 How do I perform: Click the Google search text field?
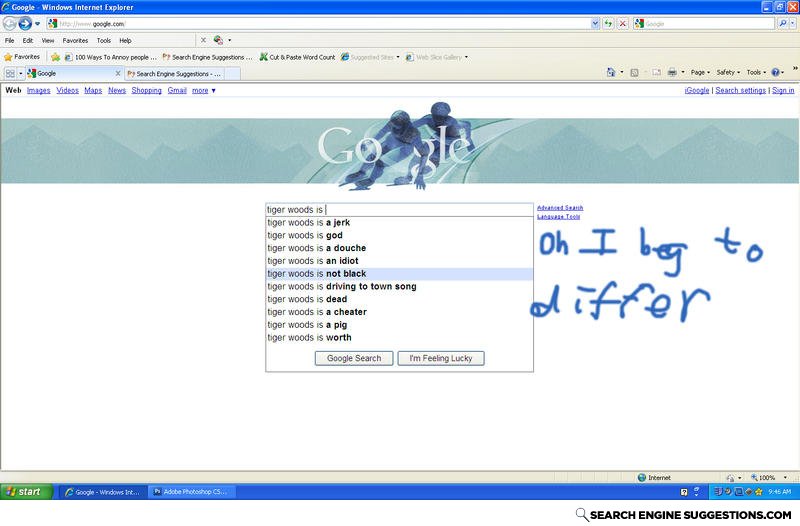point(399,210)
